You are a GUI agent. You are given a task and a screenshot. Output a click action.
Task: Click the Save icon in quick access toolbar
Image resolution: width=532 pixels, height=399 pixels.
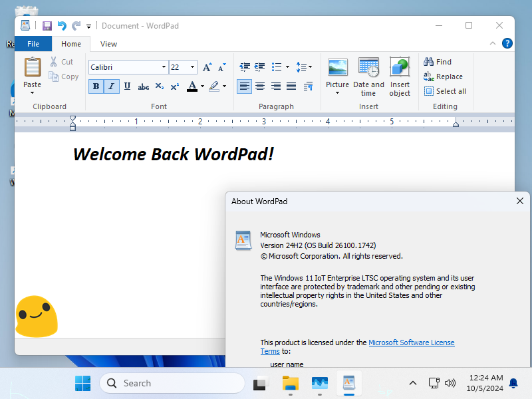click(x=47, y=26)
